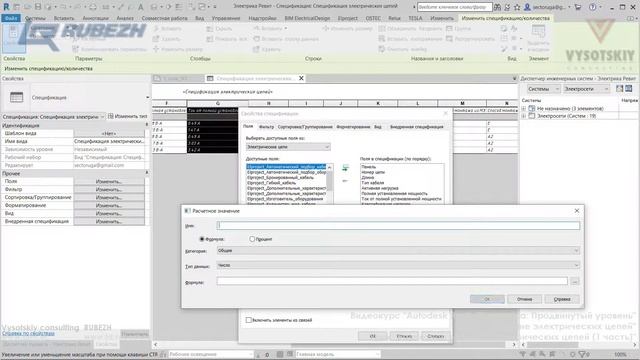
Task: Switch to Внедренная спецификация tab in dialog
Action: (416, 127)
